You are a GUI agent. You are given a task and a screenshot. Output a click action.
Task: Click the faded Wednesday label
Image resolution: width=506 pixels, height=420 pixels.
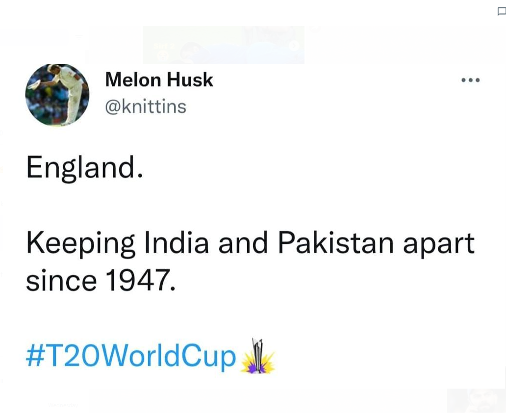click(x=63, y=405)
